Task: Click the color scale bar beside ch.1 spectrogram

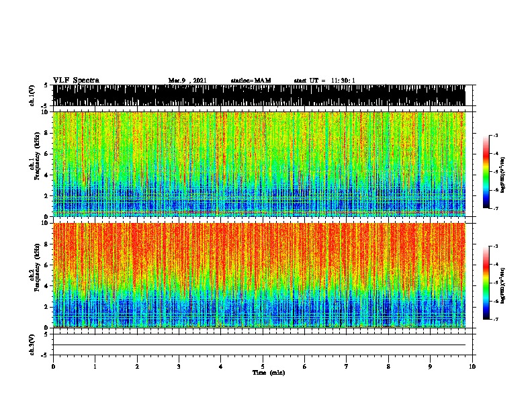Action: click(x=486, y=172)
